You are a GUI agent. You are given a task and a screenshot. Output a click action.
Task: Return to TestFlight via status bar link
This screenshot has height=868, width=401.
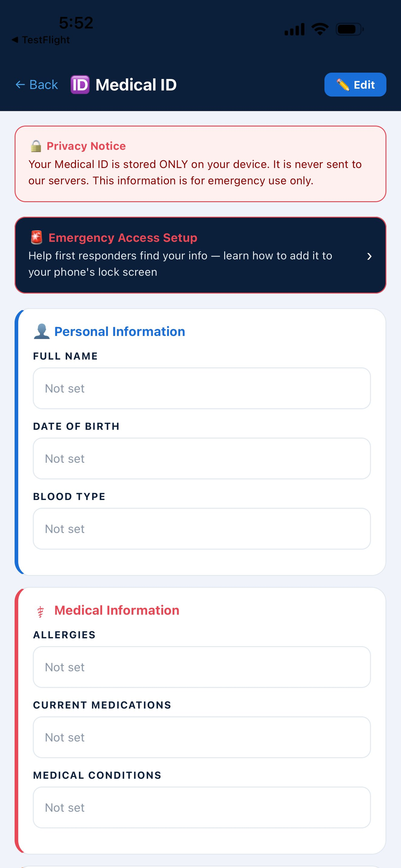click(x=41, y=40)
